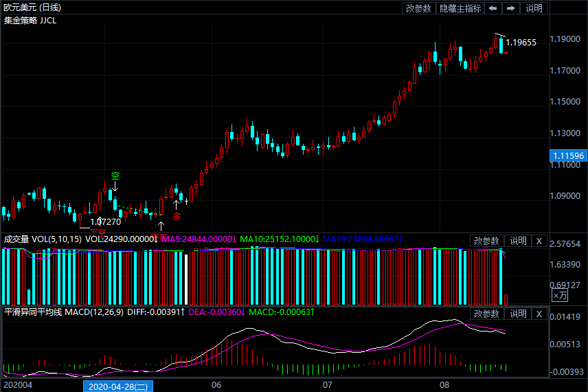Click the 2020-04-28 date marker on timeline
Viewport: 588px width, 392px height.
pyautogui.click(x=118, y=386)
